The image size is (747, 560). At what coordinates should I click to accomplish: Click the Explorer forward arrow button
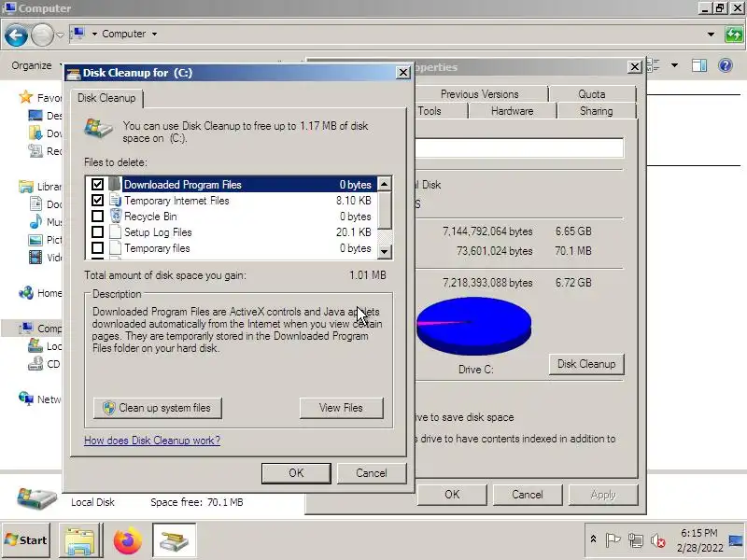tap(42, 35)
